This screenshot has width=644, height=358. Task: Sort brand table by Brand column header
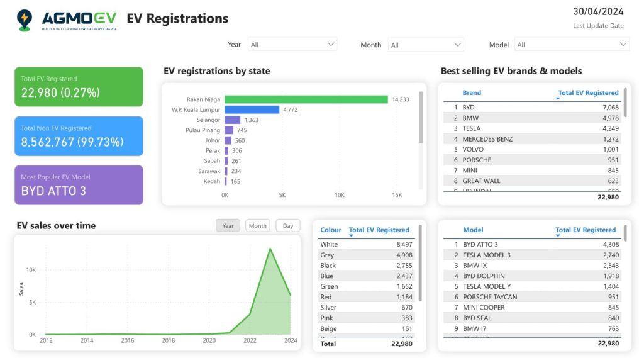472,92
